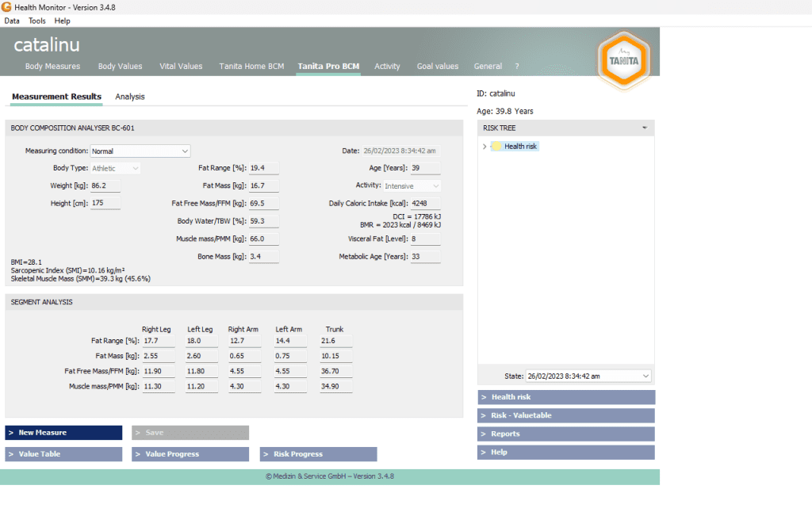
Task: Open the Tools menu
Action: [36, 21]
